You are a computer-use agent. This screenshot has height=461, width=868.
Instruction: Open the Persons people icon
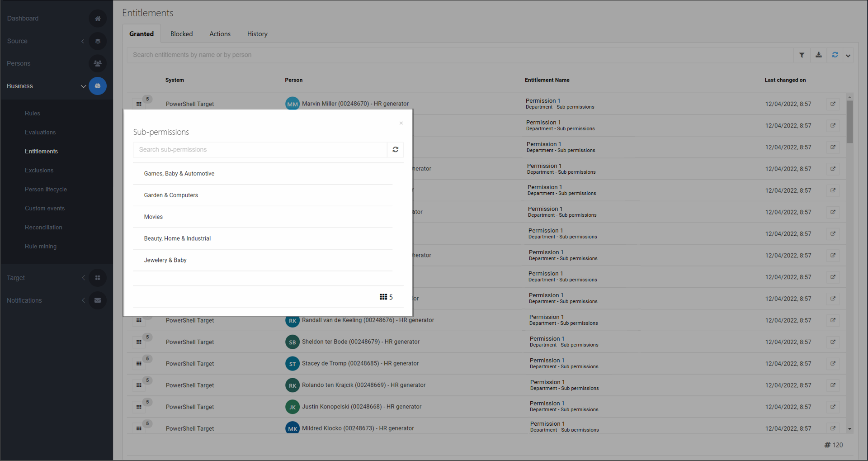coord(98,63)
